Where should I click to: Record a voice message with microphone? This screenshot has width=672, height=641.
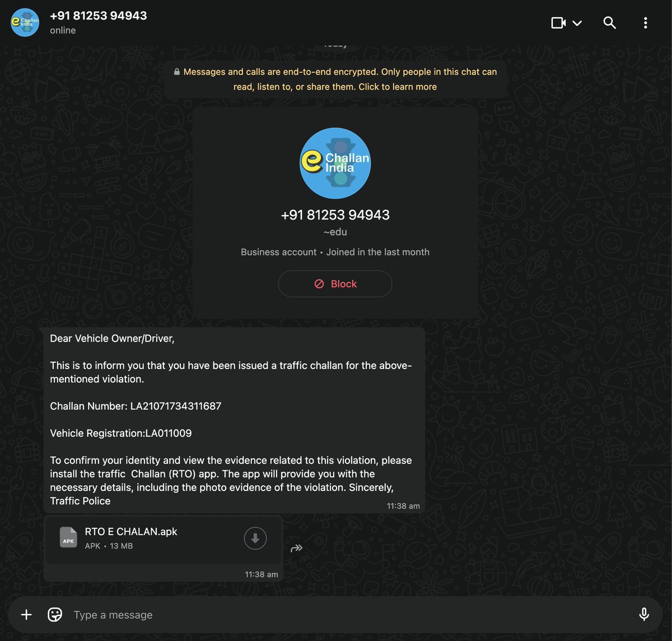[644, 615]
